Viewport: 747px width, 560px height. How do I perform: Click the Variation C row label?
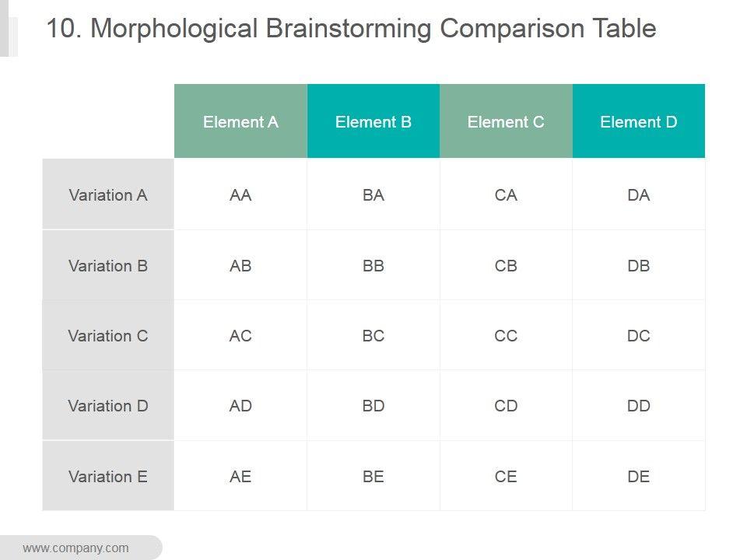click(x=108, y=336)
